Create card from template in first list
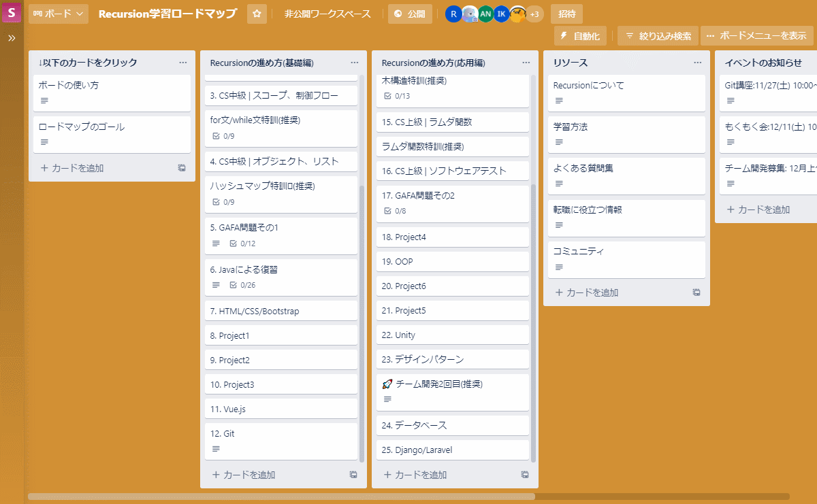 click(182, 168)
